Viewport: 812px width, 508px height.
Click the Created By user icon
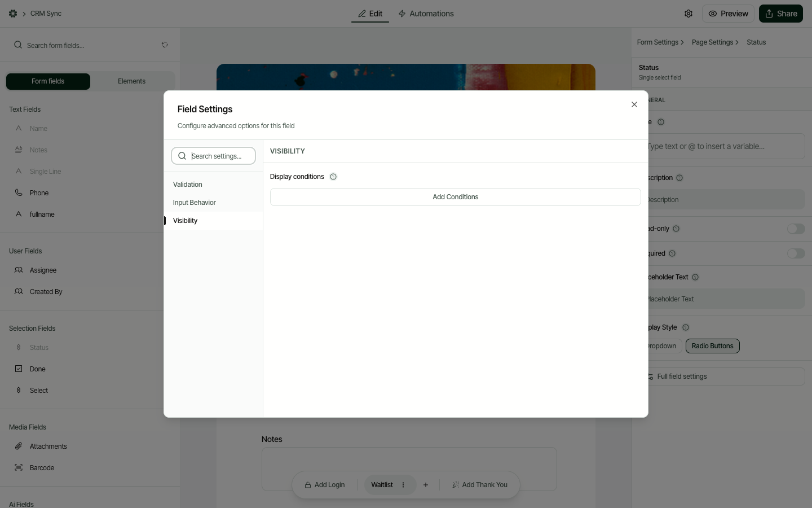coord(18,291)
